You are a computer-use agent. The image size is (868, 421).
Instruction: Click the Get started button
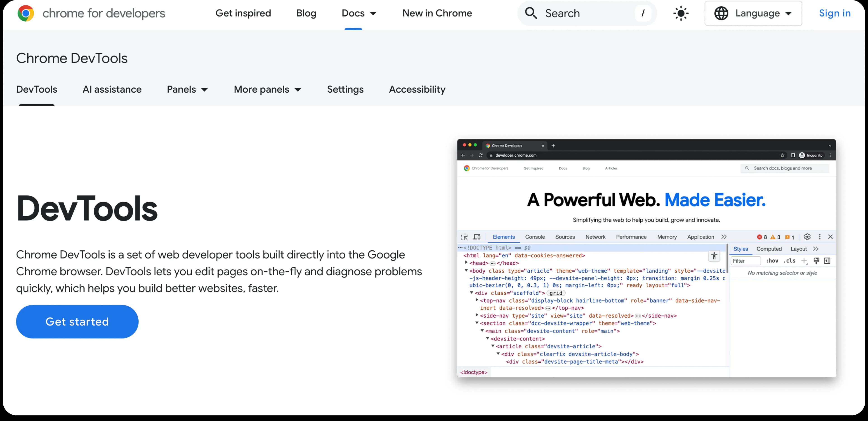(x=77, y=321)
